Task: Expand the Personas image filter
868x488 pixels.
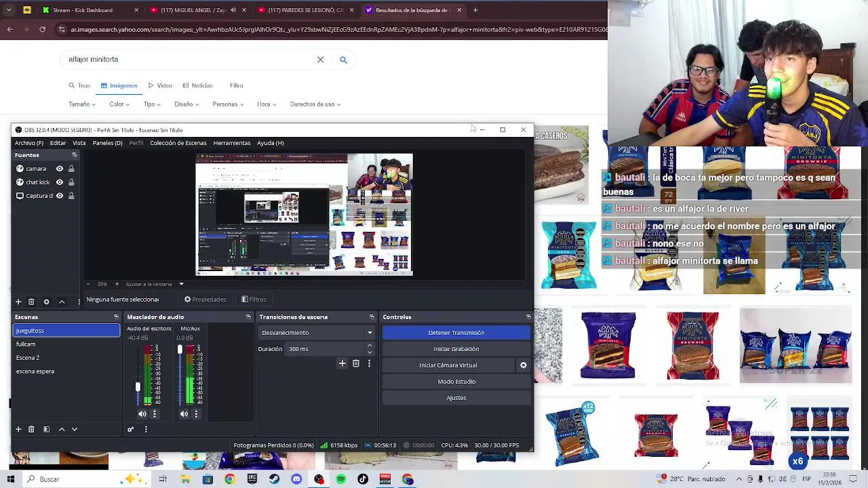Action: click(229, 104)
